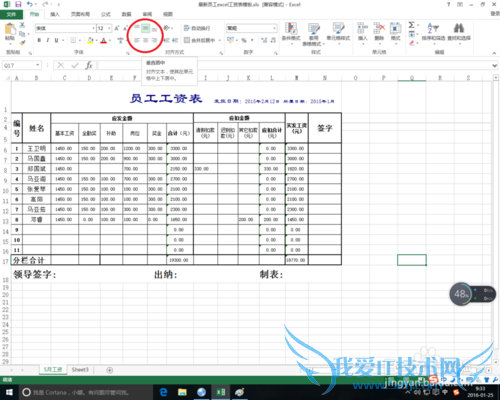Apply yellow fill color swatch
Viewport: 500px width, 400px height.
tap(90, 40)
